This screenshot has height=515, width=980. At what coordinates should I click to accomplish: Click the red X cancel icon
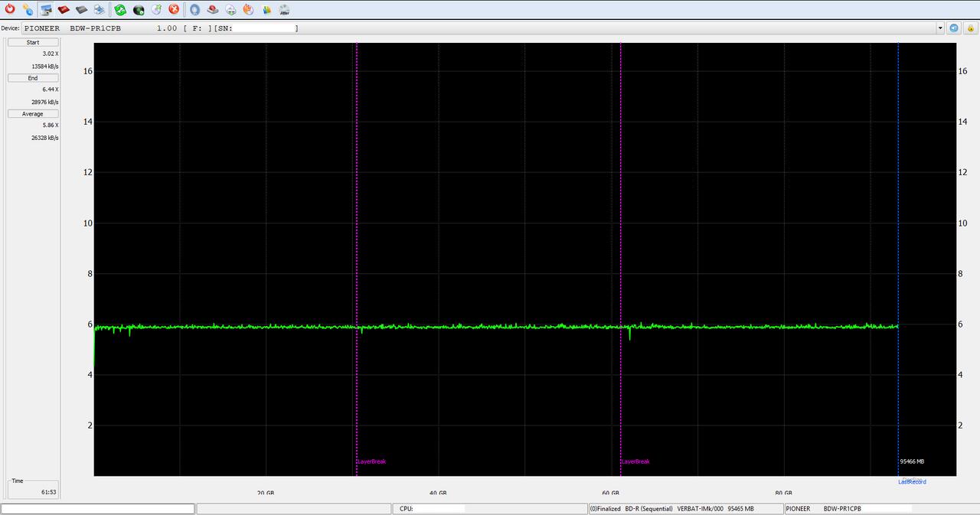(x=174, y=9)
